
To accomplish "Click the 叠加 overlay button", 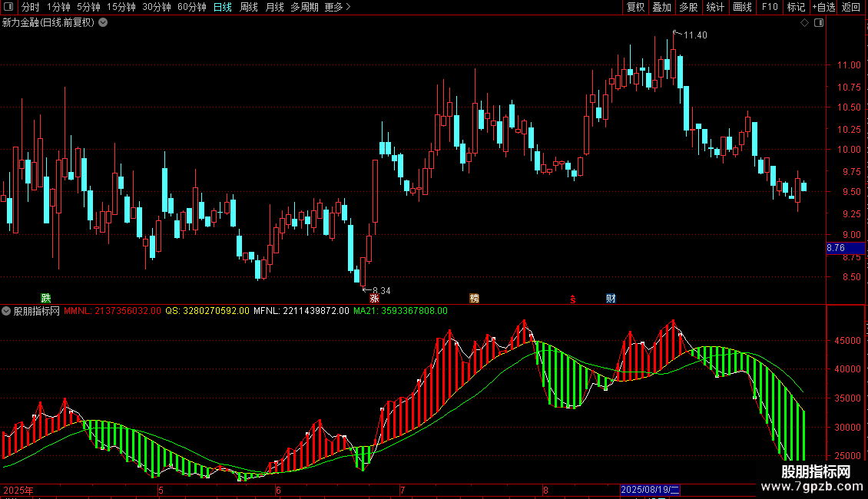I will point(661,7).
